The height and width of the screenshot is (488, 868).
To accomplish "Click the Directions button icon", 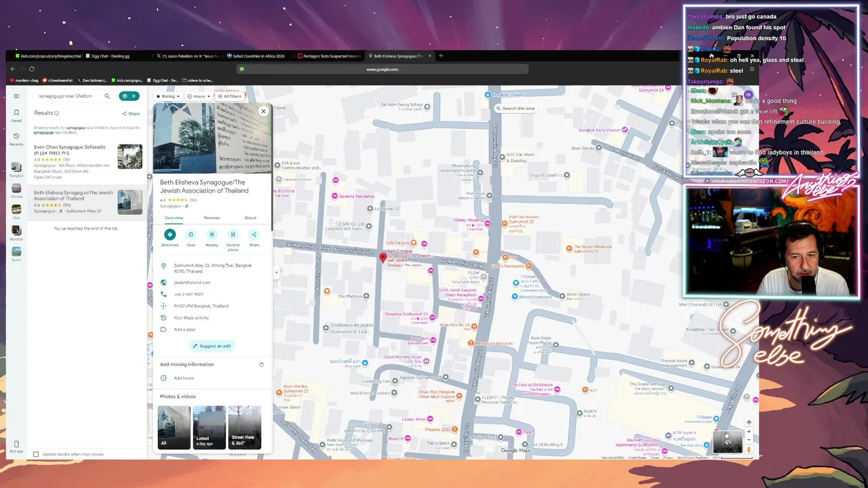I will point(170,235).
